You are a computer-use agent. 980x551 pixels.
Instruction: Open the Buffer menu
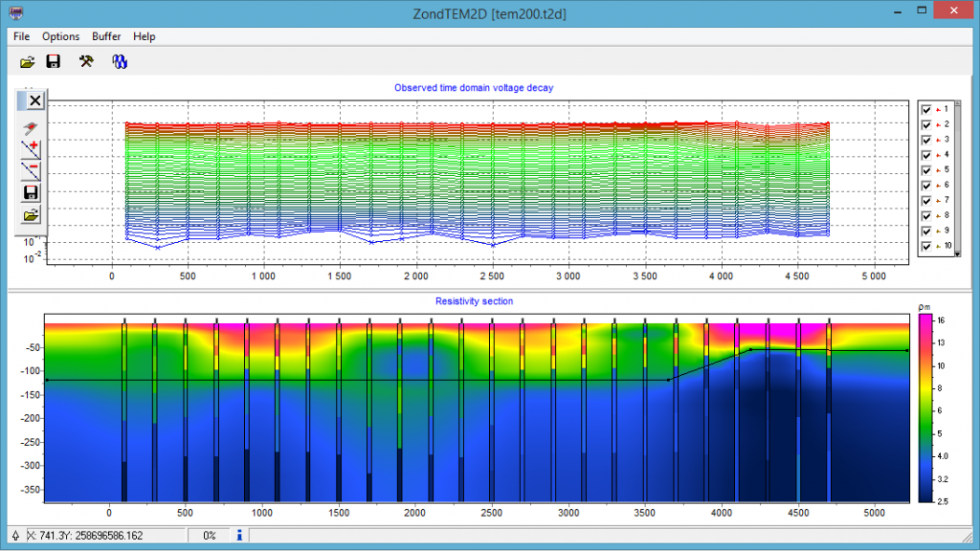106,36
